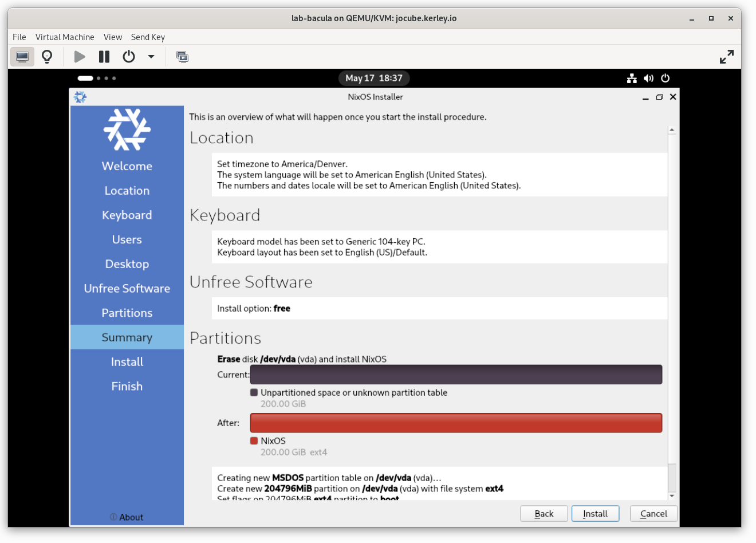Click the dark unpartitioned space legend swatch

click(254, 393)
